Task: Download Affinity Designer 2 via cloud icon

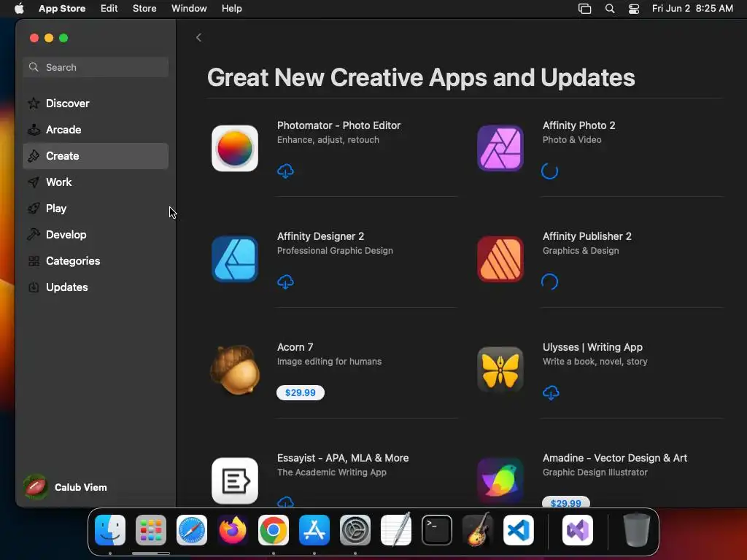Action: (x=285, y=282)
